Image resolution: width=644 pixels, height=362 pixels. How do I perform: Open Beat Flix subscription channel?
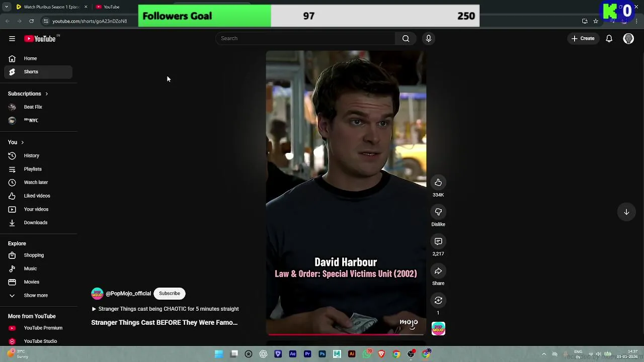[x=39, y=107]
